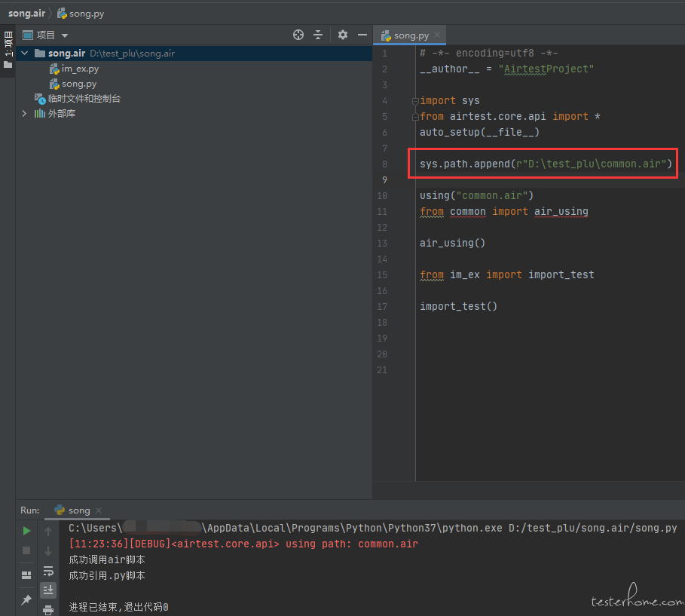The width and height of the screenshot is (685, 616).
Task: Collapse the import fold marker on line 4
Action: coord(415,101)
